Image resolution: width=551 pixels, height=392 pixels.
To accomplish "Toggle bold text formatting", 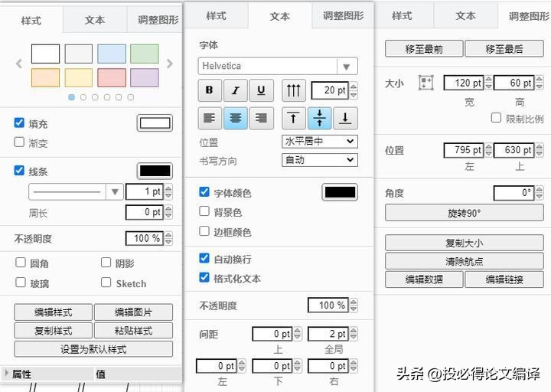I will 210,90.
